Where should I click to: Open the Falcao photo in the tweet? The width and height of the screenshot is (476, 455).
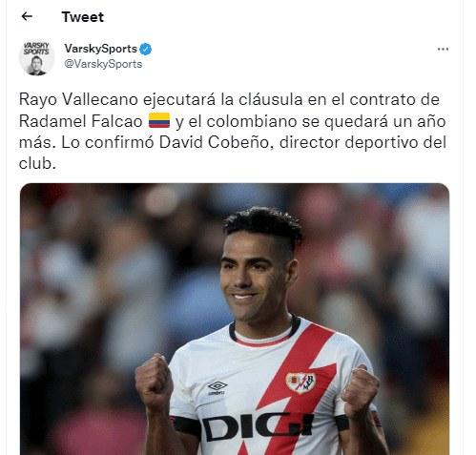click(x=235, y=319)
